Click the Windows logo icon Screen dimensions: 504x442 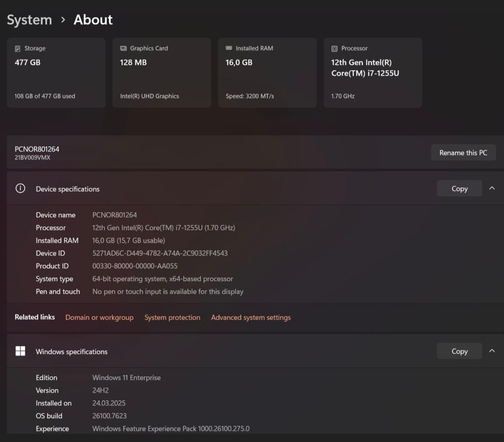tap(20, 351)
